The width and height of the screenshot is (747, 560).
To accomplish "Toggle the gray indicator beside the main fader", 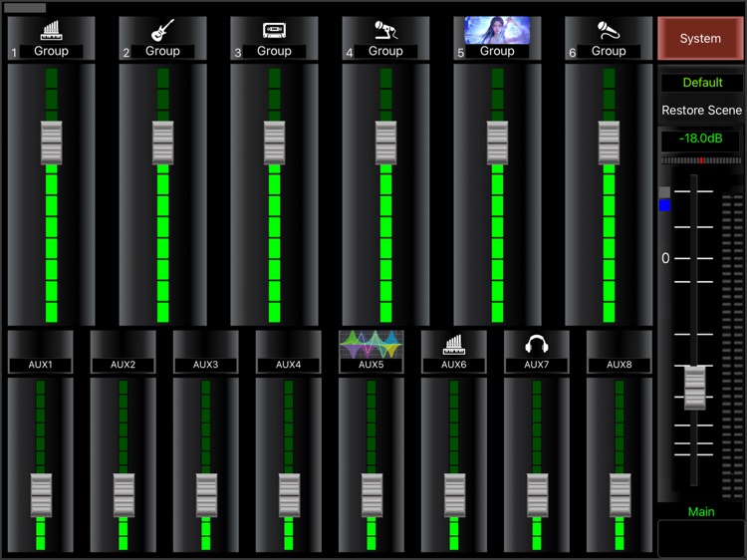I will (x=664, y=192).
